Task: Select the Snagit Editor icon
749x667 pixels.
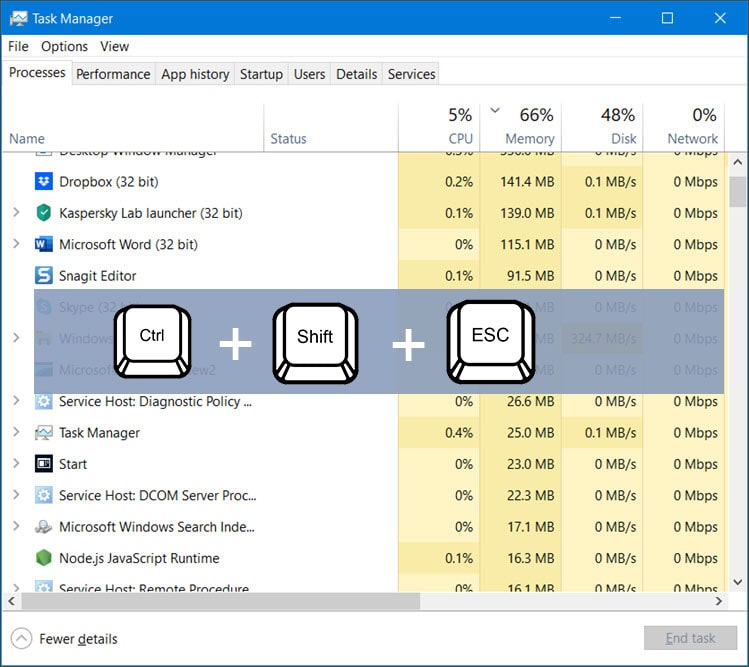Action: click(x=43, y=276)
